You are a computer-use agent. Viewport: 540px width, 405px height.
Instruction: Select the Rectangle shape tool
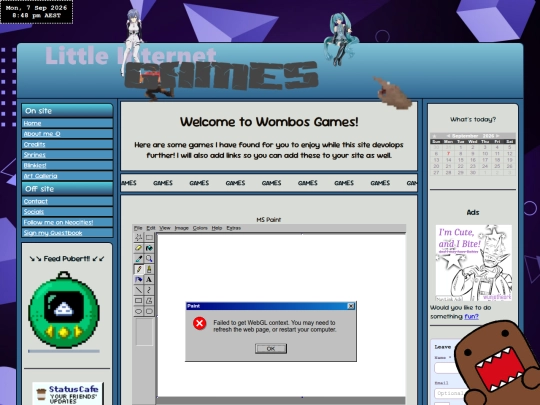pos(138,301)
